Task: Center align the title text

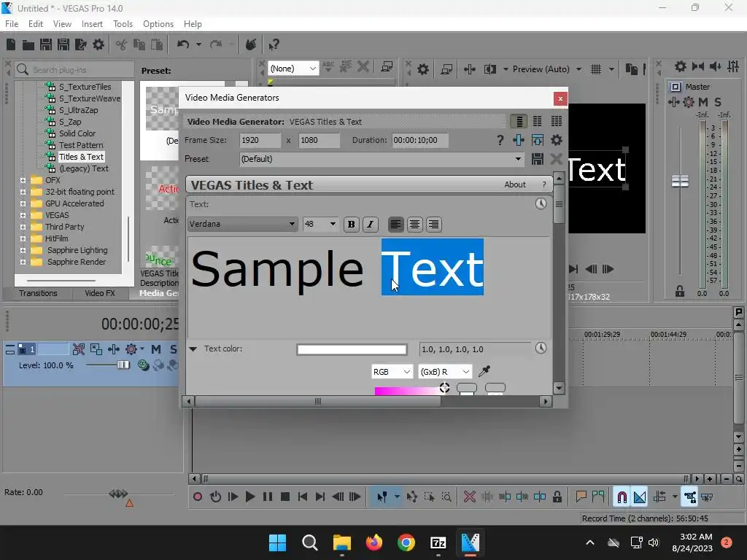Action: pos(414,225)
